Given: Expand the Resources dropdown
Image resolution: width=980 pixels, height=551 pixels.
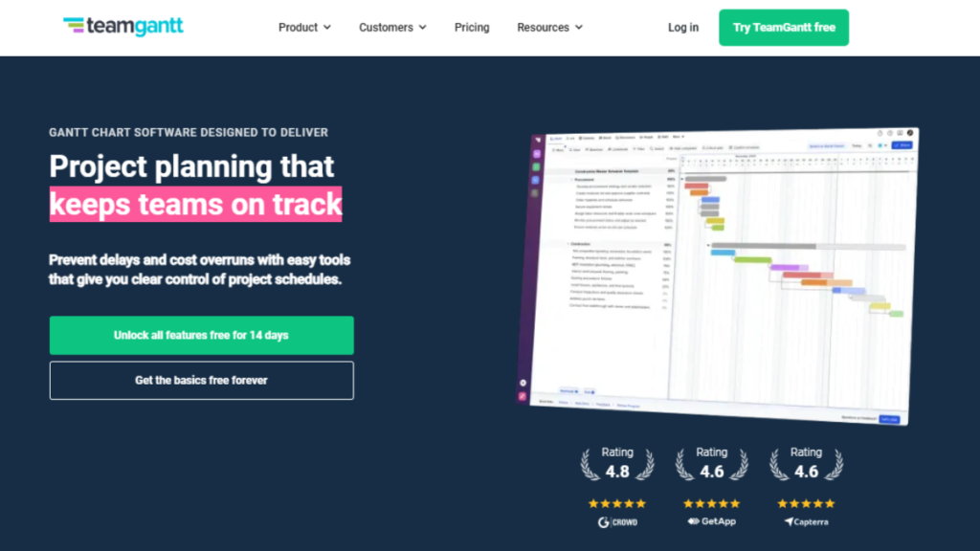Looking at the screenshot, I should [x=549, y=28].
